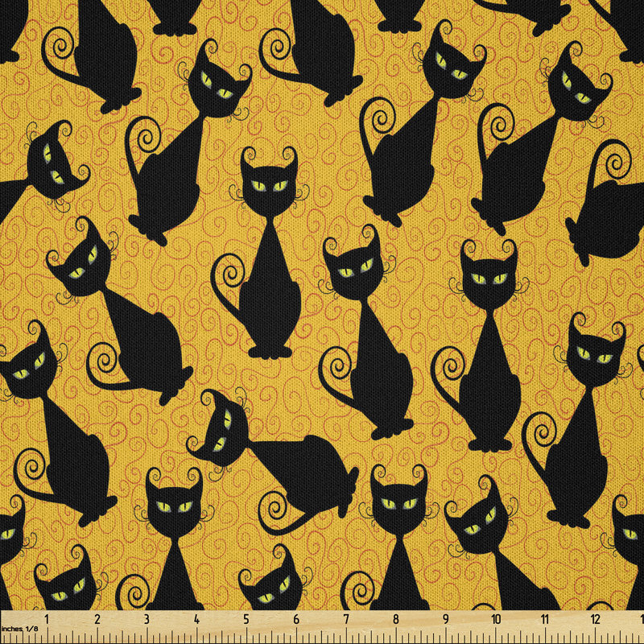Click the number 1 on the ruler
This screenshot has height=644, width=644.
pyautogui.click(x=47, y=619)
